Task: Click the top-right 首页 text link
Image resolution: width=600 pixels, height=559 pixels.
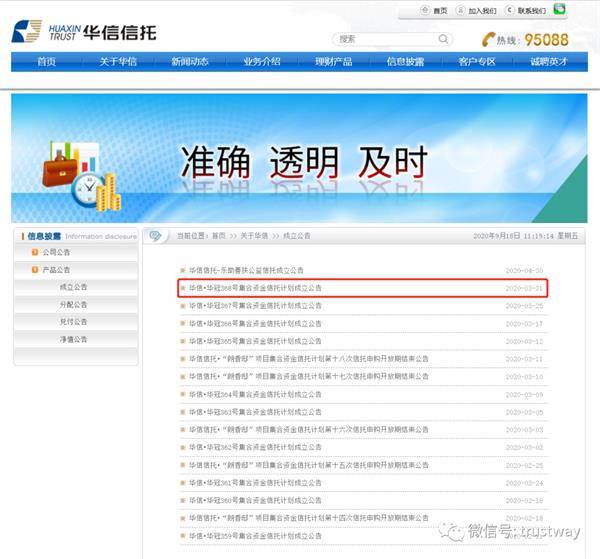Action: tap(440, 11)
